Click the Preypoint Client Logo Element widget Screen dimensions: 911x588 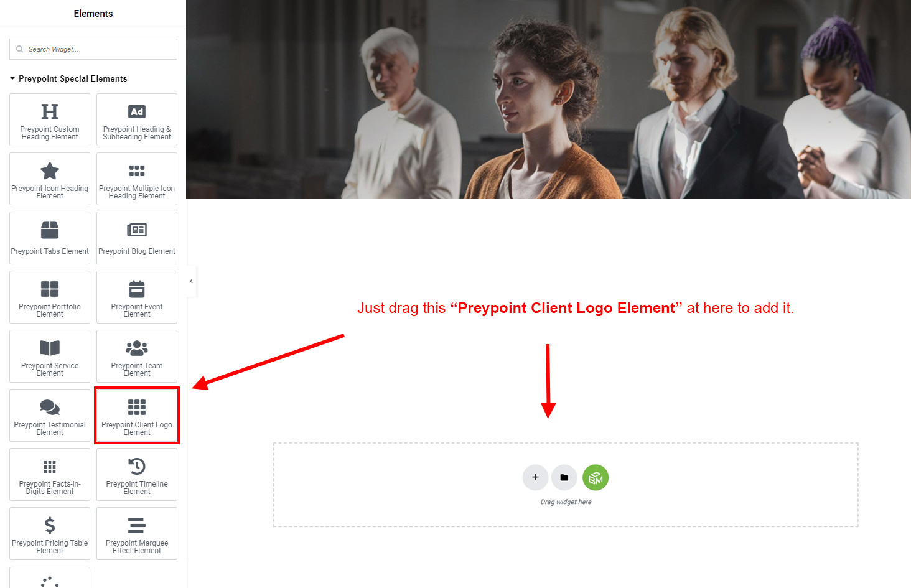click(137, 415)
